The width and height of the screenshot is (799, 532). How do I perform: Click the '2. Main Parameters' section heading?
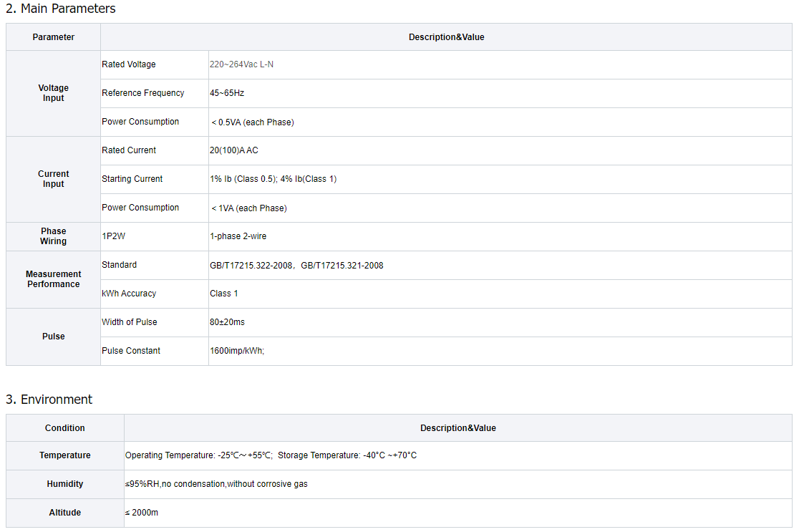click(60, 9)
